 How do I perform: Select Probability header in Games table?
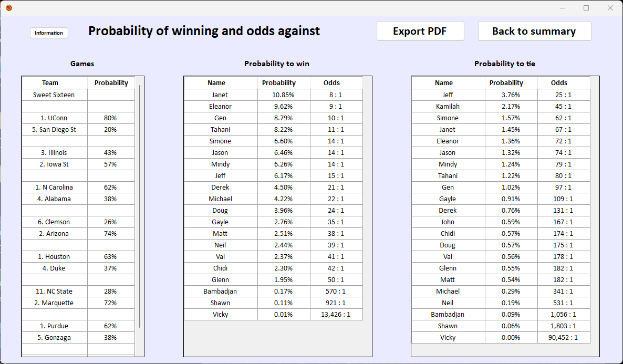click(111, 82)
